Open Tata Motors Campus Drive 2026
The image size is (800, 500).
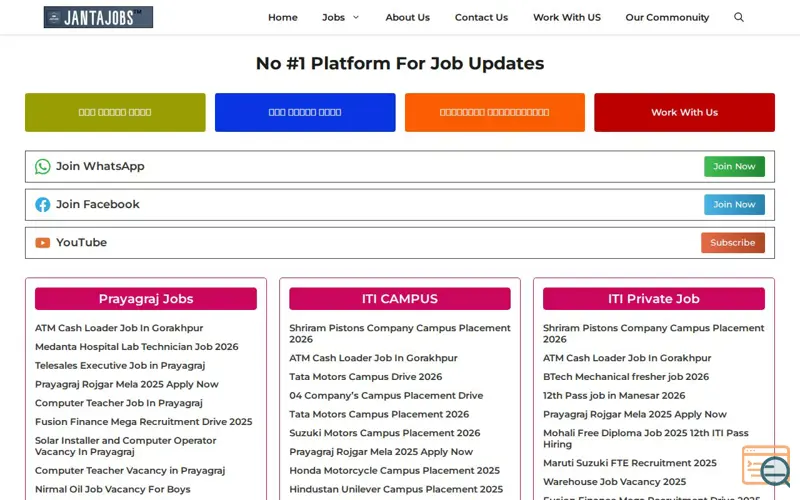click(x=366, y=377)
